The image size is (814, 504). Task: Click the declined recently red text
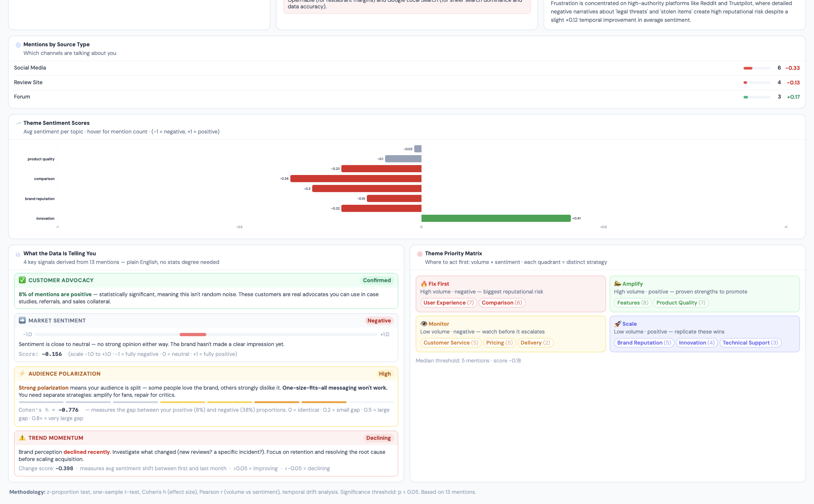[87, 452]
